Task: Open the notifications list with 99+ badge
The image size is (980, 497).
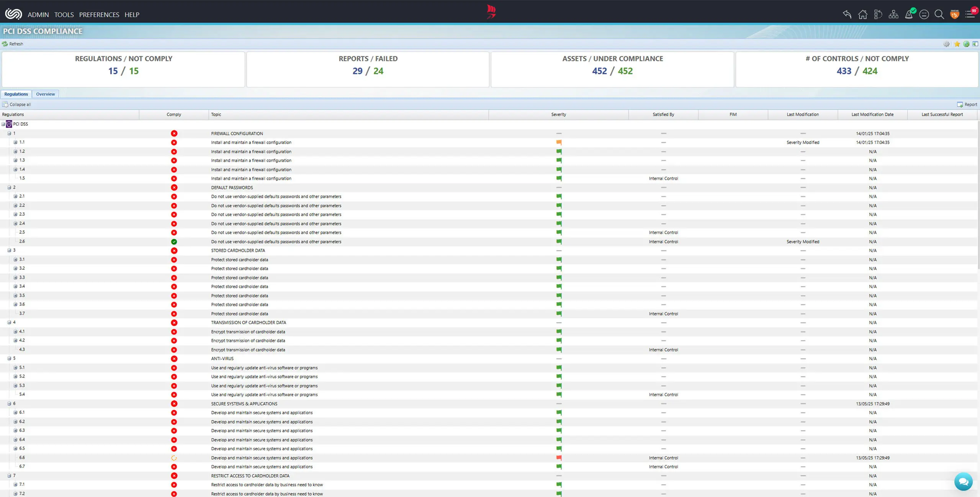Action: click(x=970, y=15)
